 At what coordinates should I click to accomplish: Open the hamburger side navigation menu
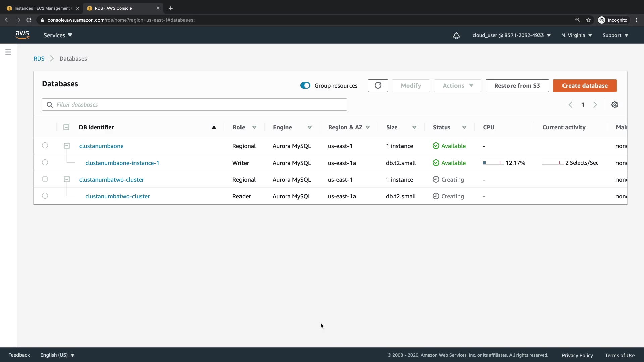(8, 52)
